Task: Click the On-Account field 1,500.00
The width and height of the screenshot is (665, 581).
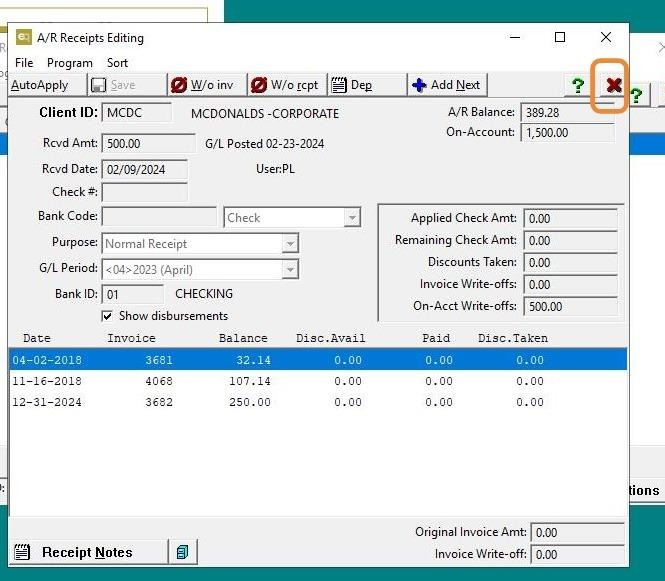Action: click(567, 132)
